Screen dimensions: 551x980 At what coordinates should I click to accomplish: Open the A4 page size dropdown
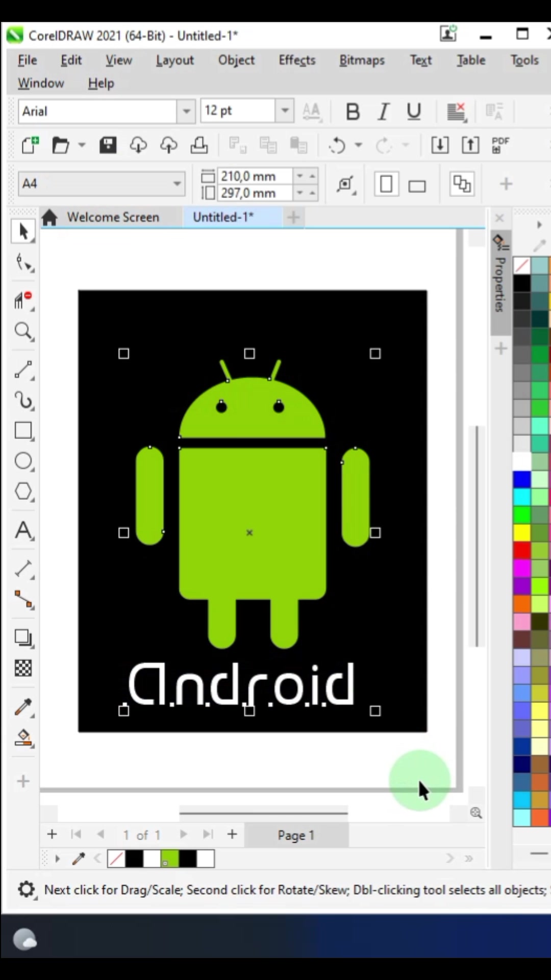[177, 184]
